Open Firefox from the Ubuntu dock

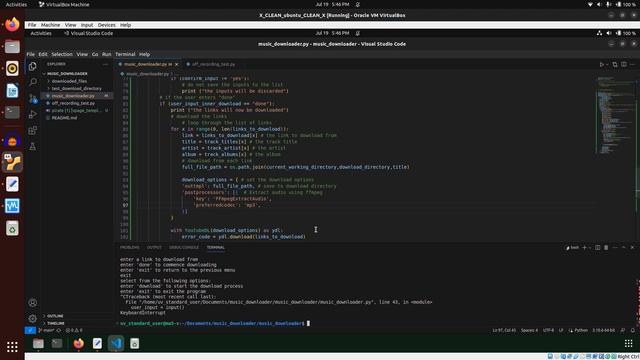[x=12, y=24]
